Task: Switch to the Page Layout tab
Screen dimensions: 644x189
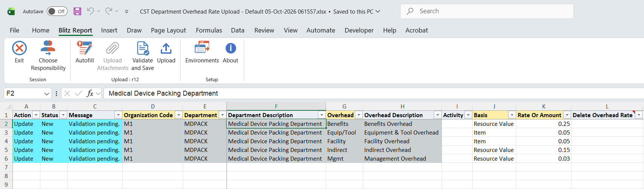Action: point(168,30)
